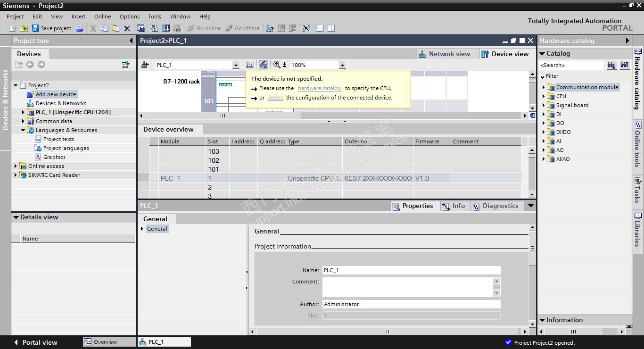The image size is (644, 349).
Task: Collapse the Languages & Resources node
Action: click(x=23, y=130)
